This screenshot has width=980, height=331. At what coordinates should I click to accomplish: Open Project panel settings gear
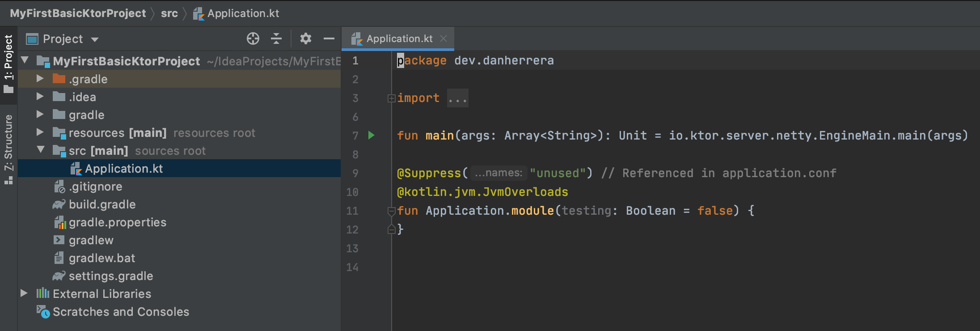[306, 39]
